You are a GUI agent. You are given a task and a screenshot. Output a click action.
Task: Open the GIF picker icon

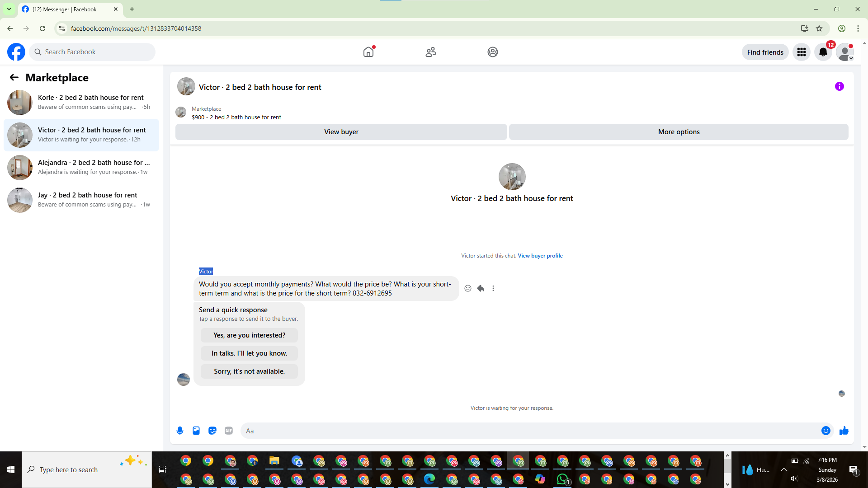(x=229, y=431)
